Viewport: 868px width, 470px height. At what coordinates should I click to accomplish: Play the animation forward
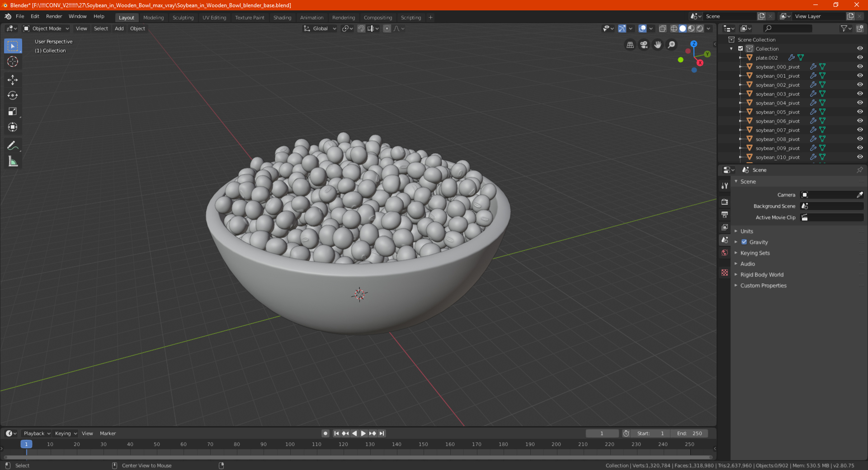pos(363,433)
